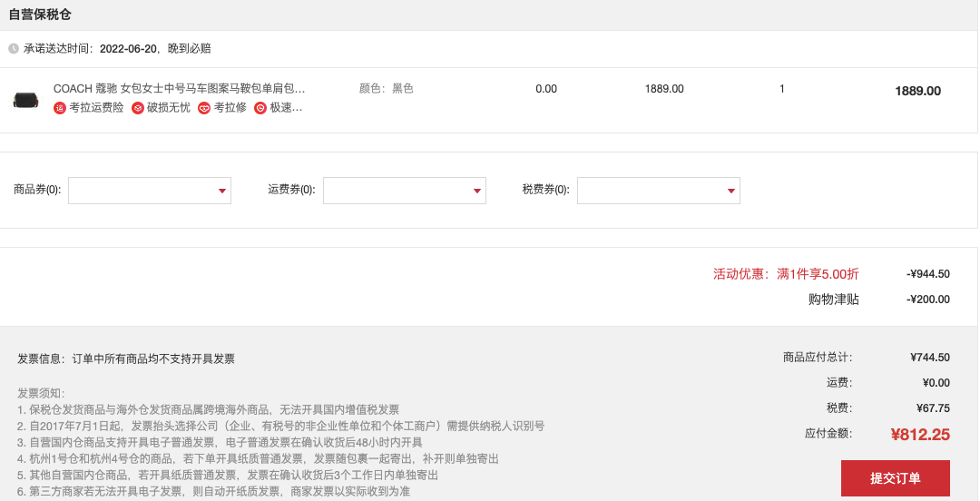Click the 发票信息 invoice info line
Viewport: 980px width, 501px height.
coord(126,359)
